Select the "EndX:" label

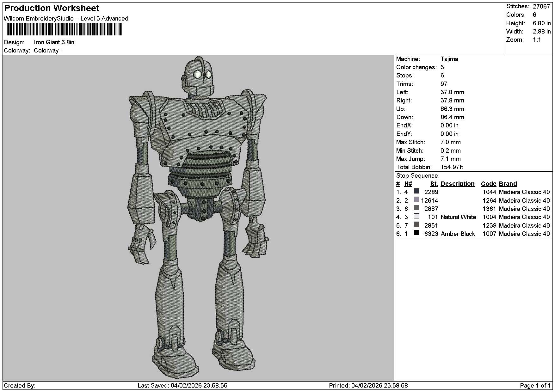click(x=404, y=126)
